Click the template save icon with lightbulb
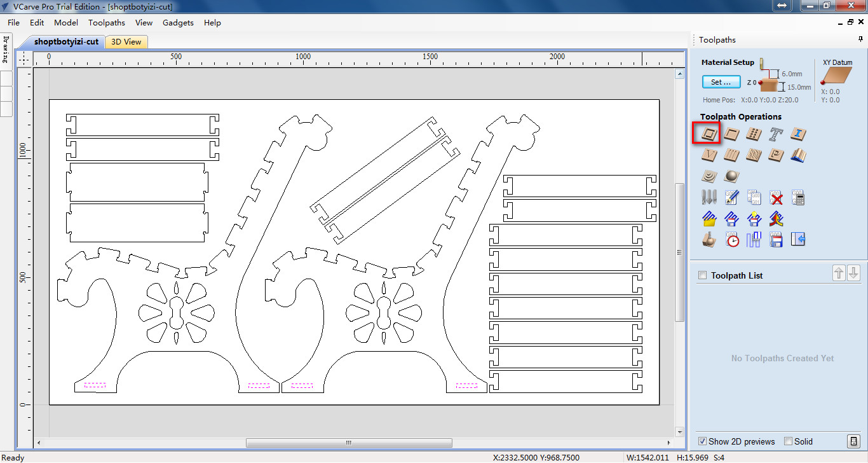Viewport: 868px width, 463px height. point(754,219)
